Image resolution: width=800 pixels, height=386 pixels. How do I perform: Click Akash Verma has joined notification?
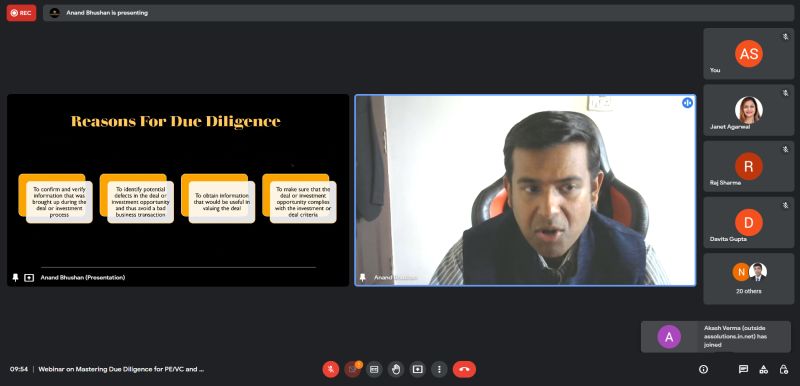pyautogui.click(x=716, y=337)
